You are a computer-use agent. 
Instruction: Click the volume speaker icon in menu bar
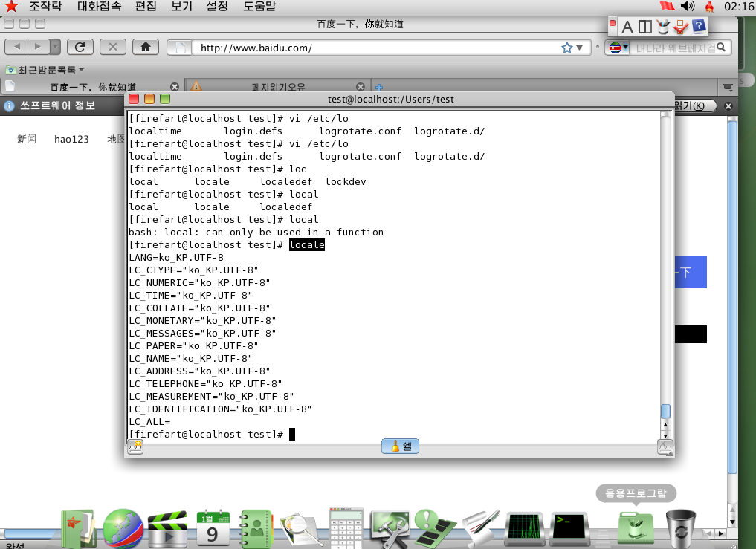(x=688, y=7)
